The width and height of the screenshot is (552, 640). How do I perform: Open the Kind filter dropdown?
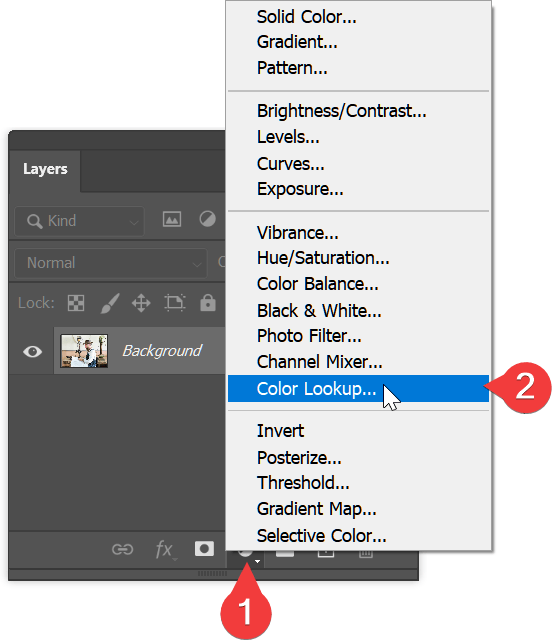[79, 221]
